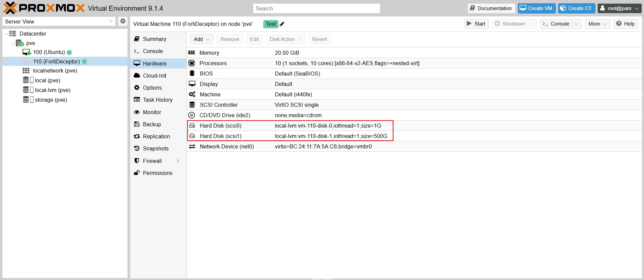Click the FortiDeceptor VM monitor icon
Image resolution: width=644 pixels, height=280 pixels.
[x=26, y=61]
